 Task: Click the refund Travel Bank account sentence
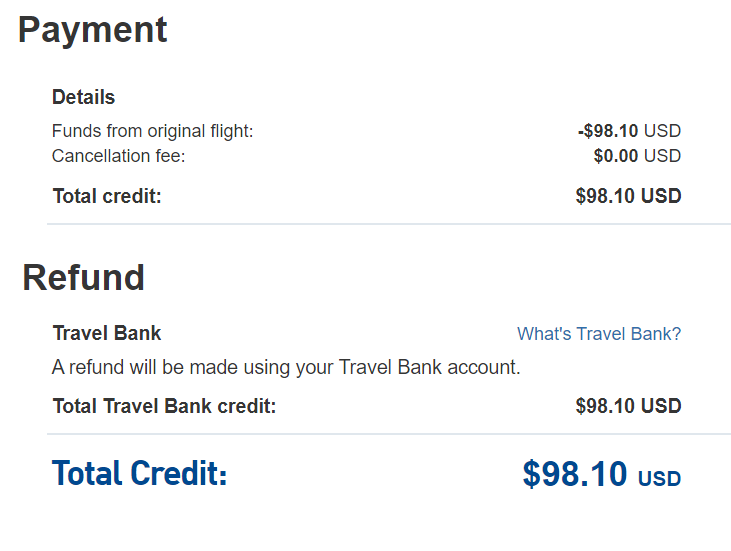point(286,367)
